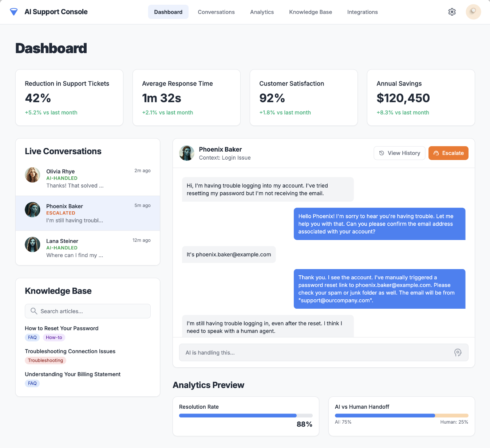Switch to the Conversations tab
This screenshot has height=448, width=490.
pos(216,12)
